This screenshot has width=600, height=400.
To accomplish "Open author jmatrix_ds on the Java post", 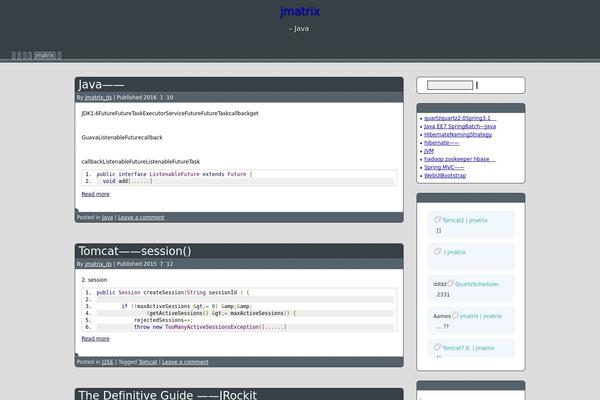I will click(98, 98).
